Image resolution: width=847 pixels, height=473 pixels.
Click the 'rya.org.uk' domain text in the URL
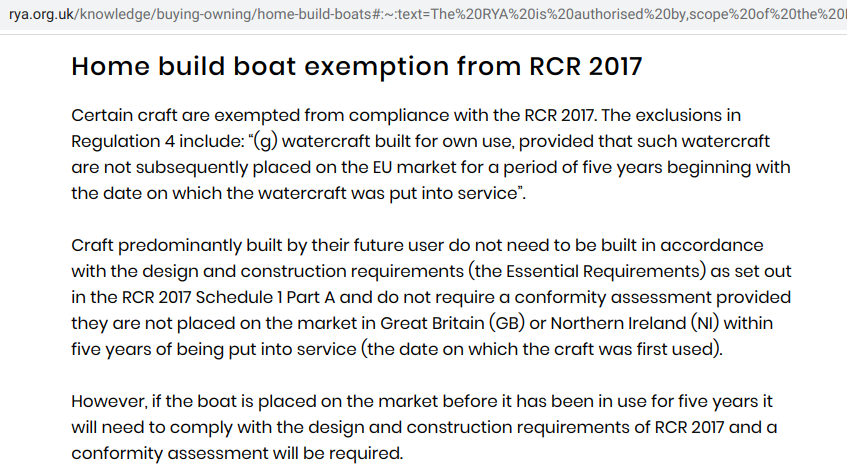click(41, 13)
